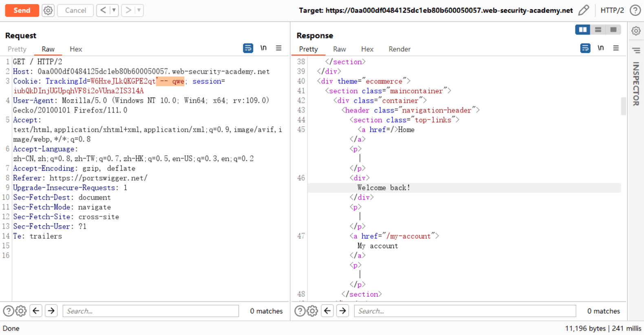The image size is (644, 335).
Task: Click the request Search input field
Action: coord(151,311)
